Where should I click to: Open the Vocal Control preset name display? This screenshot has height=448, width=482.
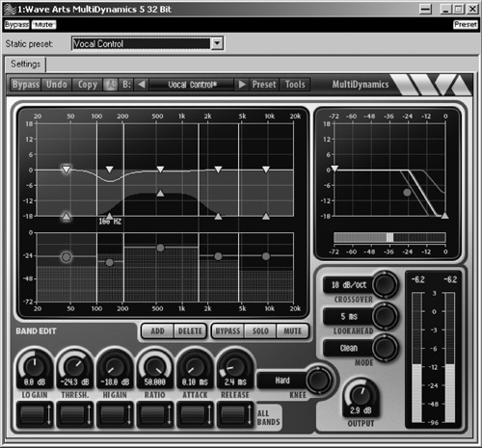(x=192, y=85)
